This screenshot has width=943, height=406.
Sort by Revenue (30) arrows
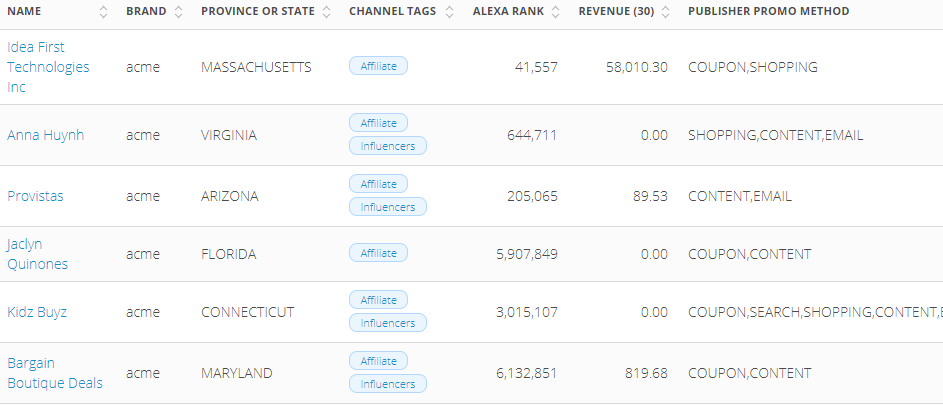point(664,12)
